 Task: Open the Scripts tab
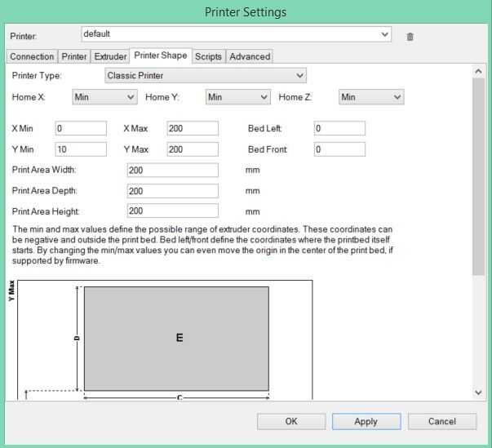208,56
